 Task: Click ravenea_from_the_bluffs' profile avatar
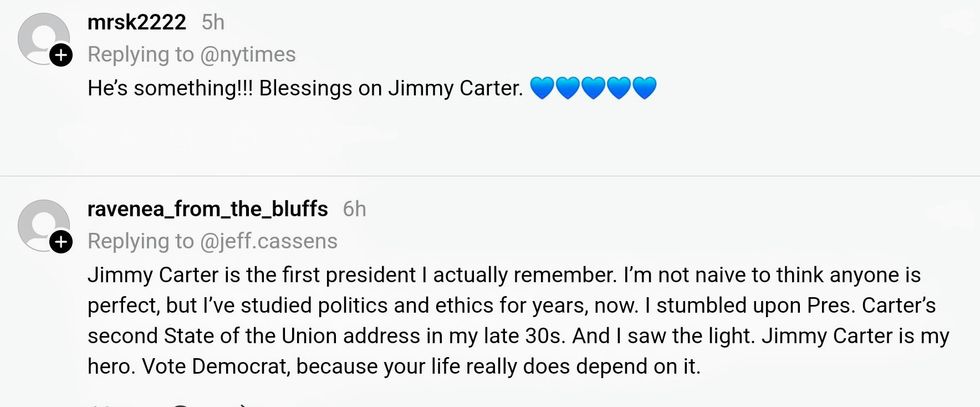tap(43, 223)
